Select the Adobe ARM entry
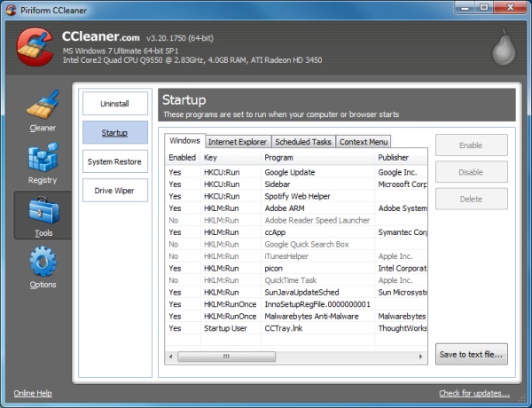Screen dimensions: 532x408 pos(296,208)
